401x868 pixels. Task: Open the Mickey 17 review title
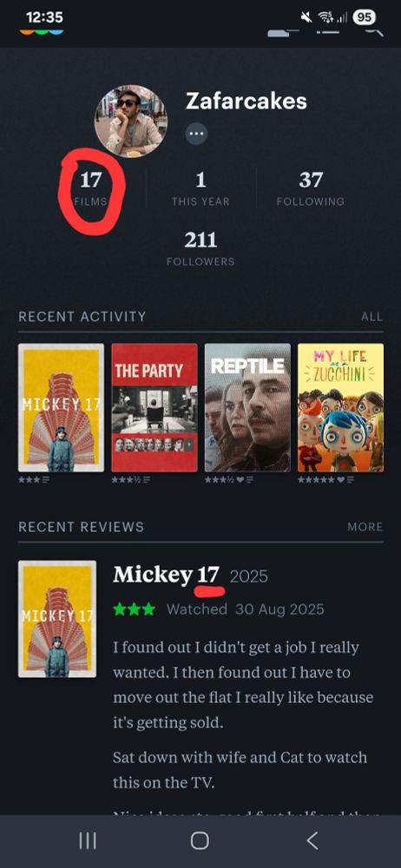pyautogui.click(x=166, y=575)
